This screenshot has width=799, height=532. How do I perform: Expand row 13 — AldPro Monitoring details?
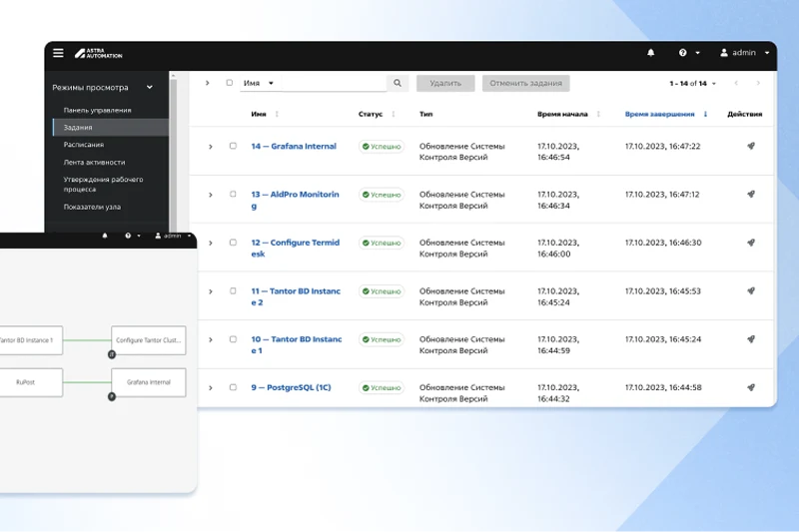210,195
